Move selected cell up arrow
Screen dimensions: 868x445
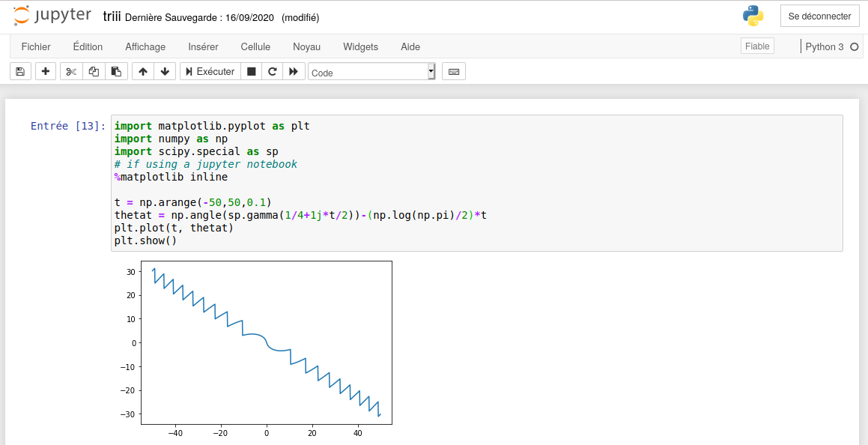point(143,72)
